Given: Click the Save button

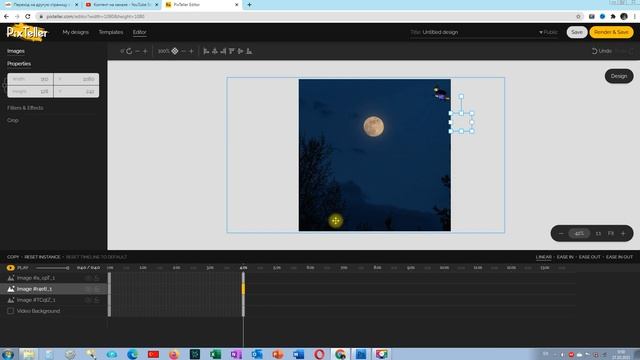Looking at the screenshot, I should tap(577, 32).
